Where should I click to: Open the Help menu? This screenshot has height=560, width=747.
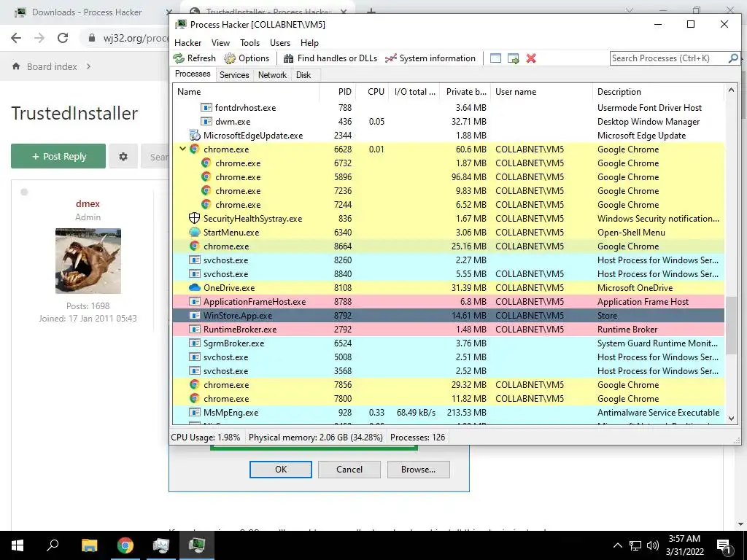309,43
